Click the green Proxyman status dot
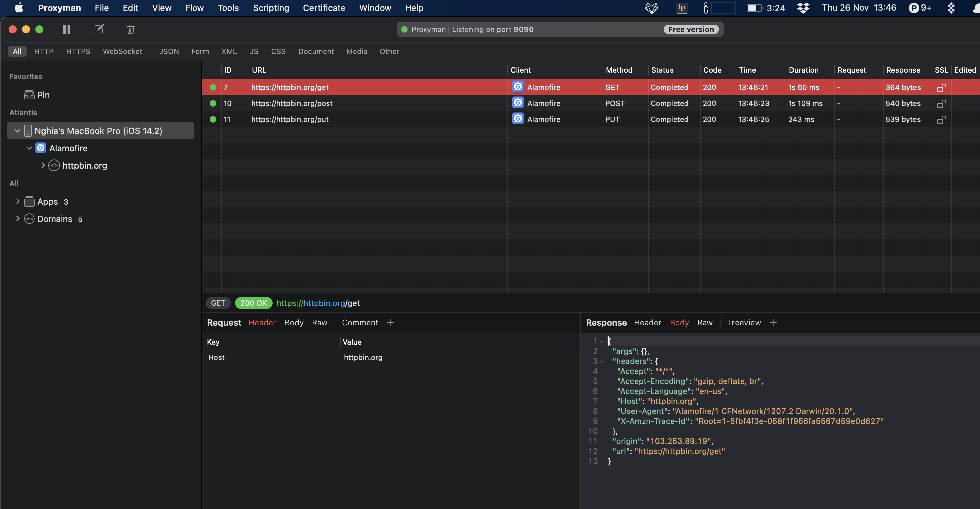 404,29
